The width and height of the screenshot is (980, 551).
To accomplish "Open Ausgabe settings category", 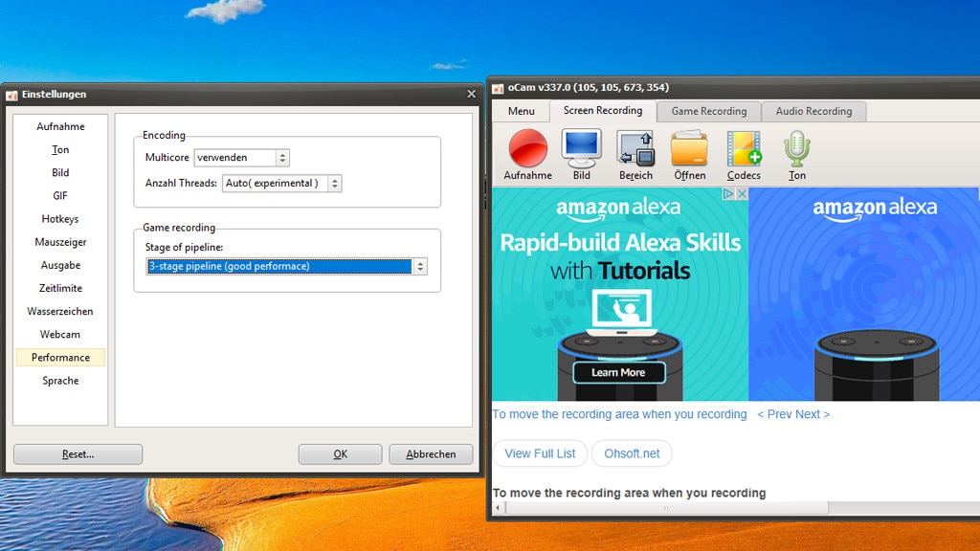I will tap(60, 266).
